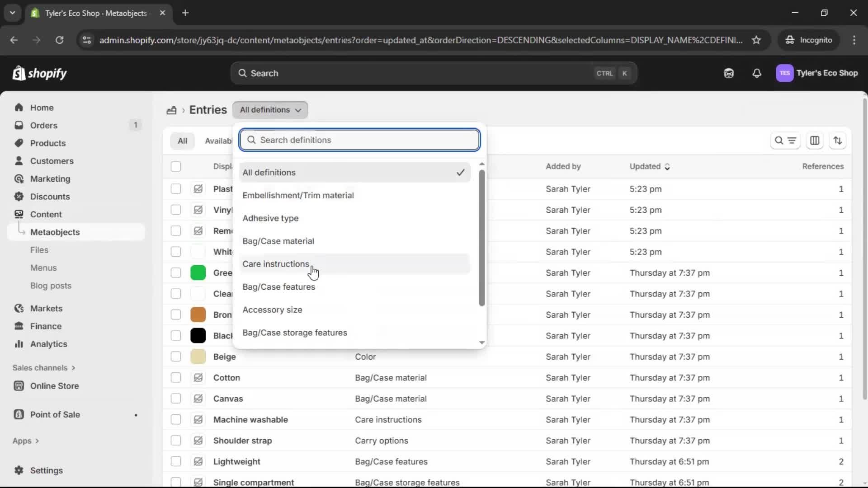Screen dimensions: 868x488
Task: Click the sort entries icon
Action: click(x=838, y=141)
